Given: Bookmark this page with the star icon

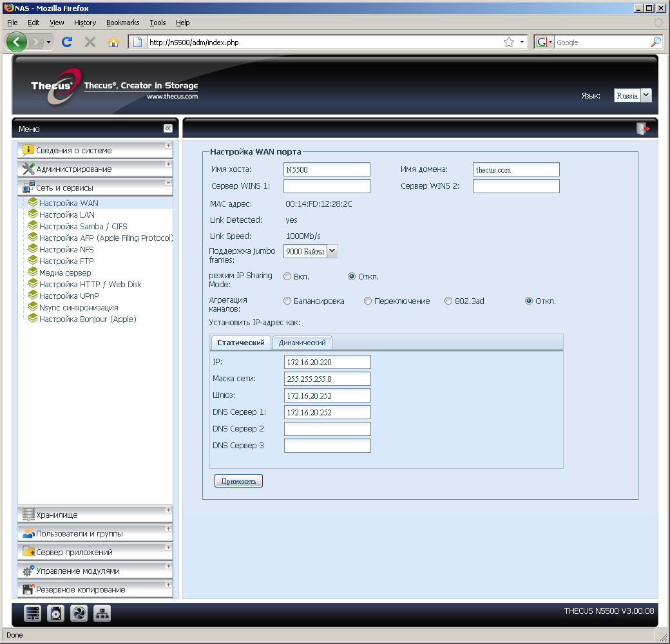Looking at the screenshot, I should pyautogui.click(x=508, y=42).
